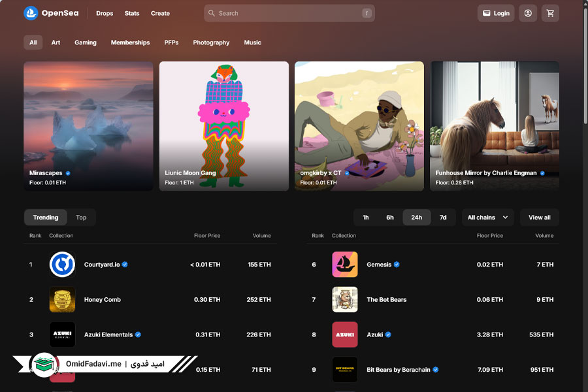588x392 pixels.
Task: Select the PFPs category tab
Action: click(171, 42)
